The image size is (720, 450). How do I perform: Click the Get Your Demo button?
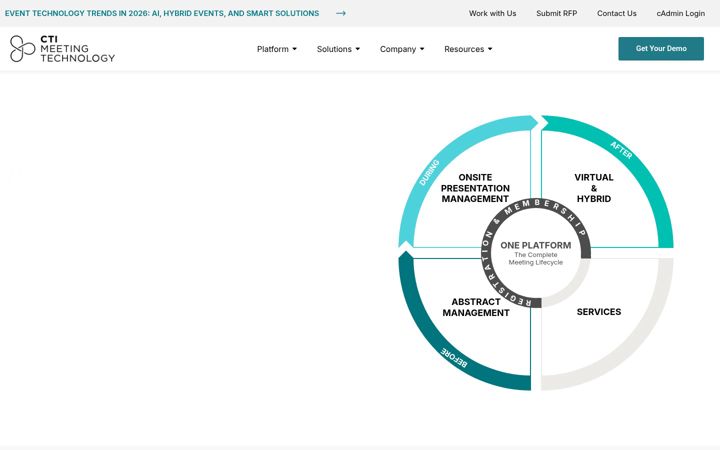click(661, 49)
